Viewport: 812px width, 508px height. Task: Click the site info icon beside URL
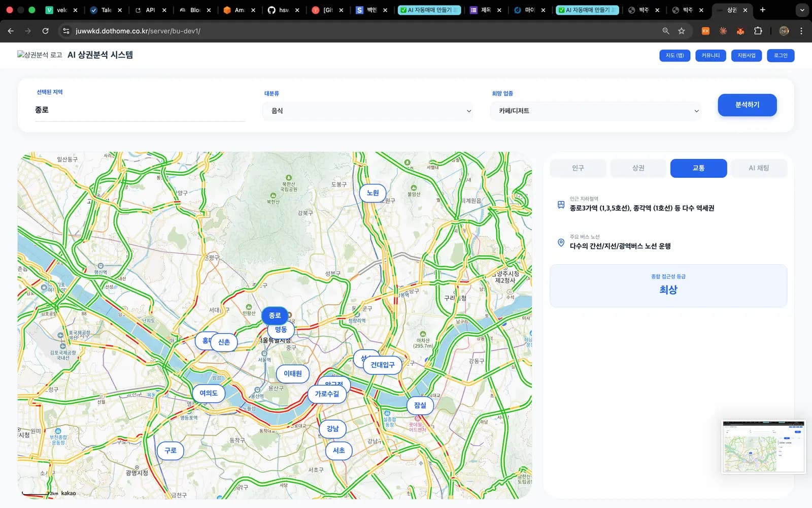point(66,31)
